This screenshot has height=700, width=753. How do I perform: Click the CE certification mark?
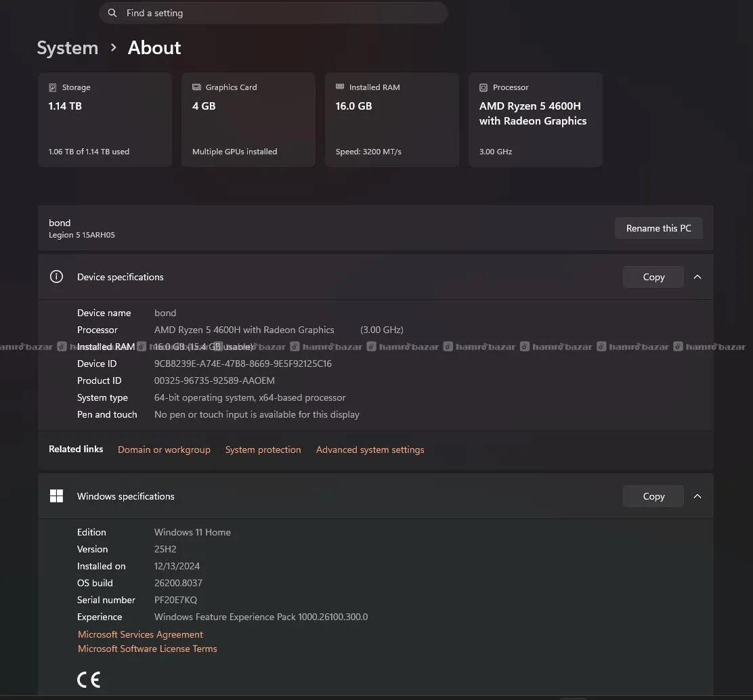[89, 680]
